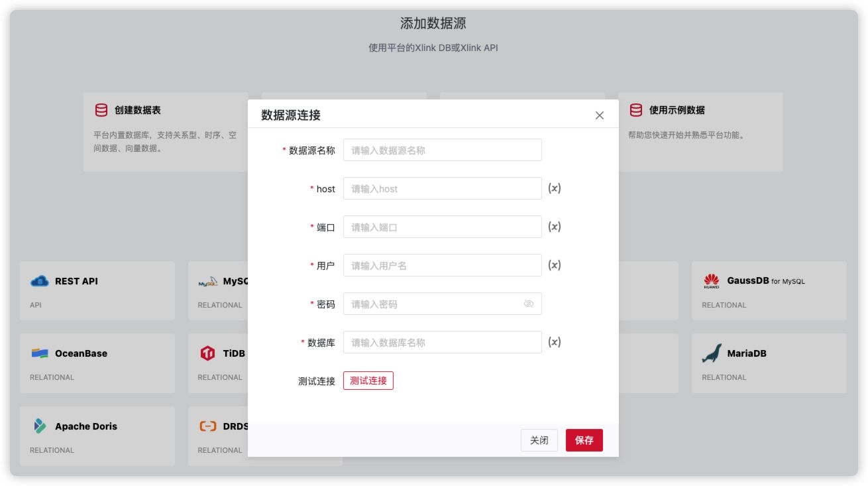
Task: Click the (x) icon beside the 端口 field
Action: [x=555, y=227]
